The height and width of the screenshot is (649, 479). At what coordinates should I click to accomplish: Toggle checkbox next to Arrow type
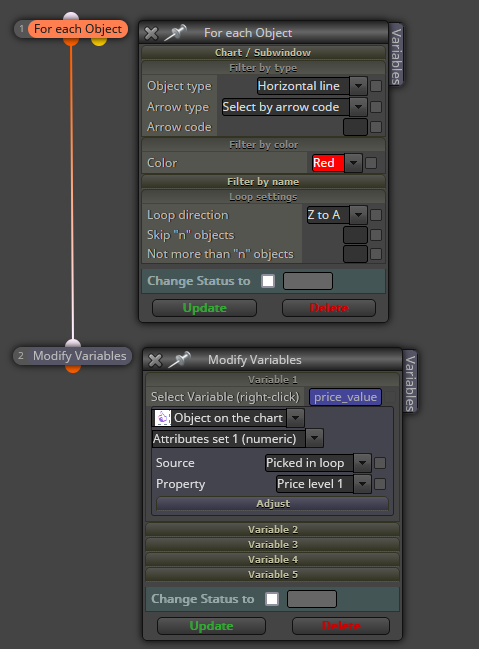click(x=376, y=107)
